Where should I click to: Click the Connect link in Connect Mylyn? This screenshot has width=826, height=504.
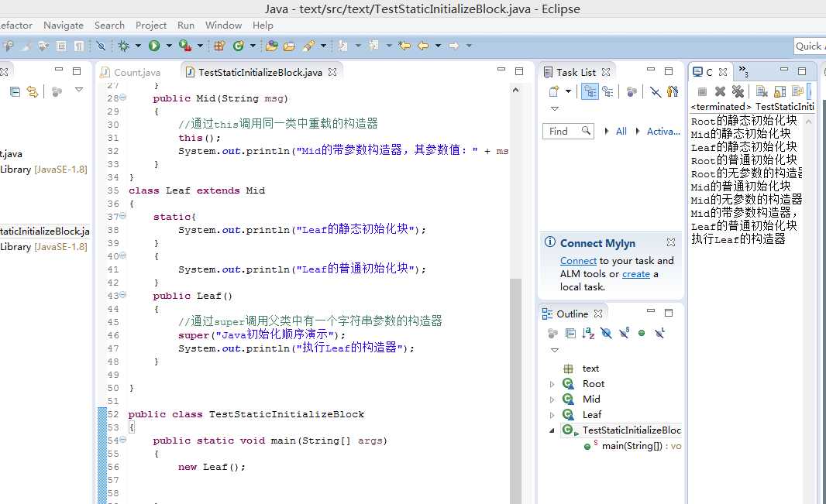click(578, 260)
